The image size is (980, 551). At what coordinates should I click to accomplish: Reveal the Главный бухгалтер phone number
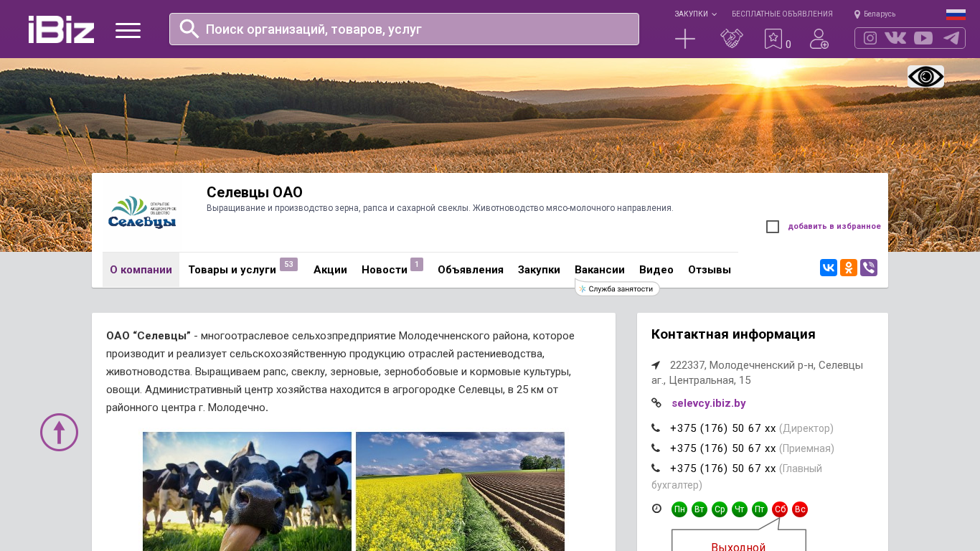723,468
